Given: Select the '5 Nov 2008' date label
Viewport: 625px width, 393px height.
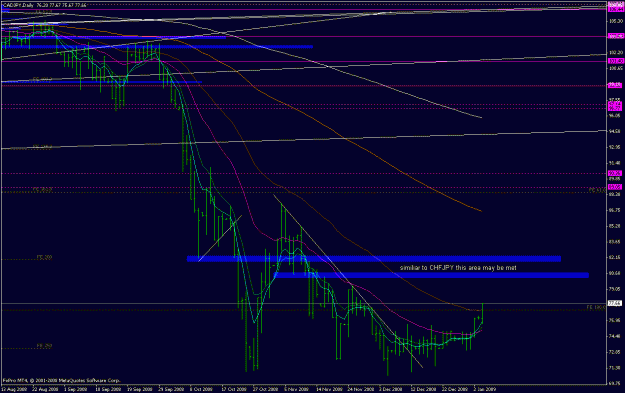Looking at the screenshot, I should coord(296,389).
